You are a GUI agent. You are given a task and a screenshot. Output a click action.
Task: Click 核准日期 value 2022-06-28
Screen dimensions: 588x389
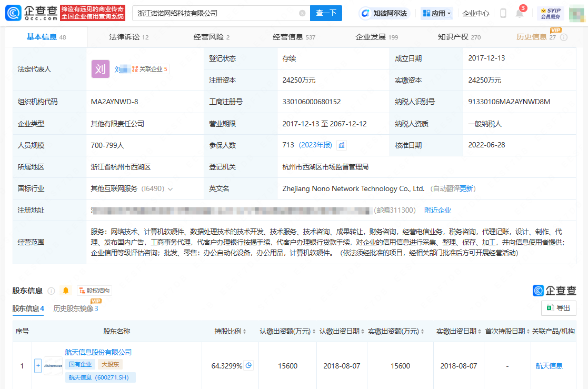[x=487, y=145]
